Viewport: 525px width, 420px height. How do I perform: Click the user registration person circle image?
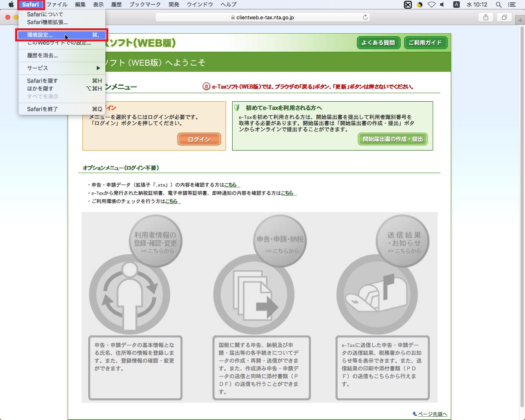click(x=130, y=294)
